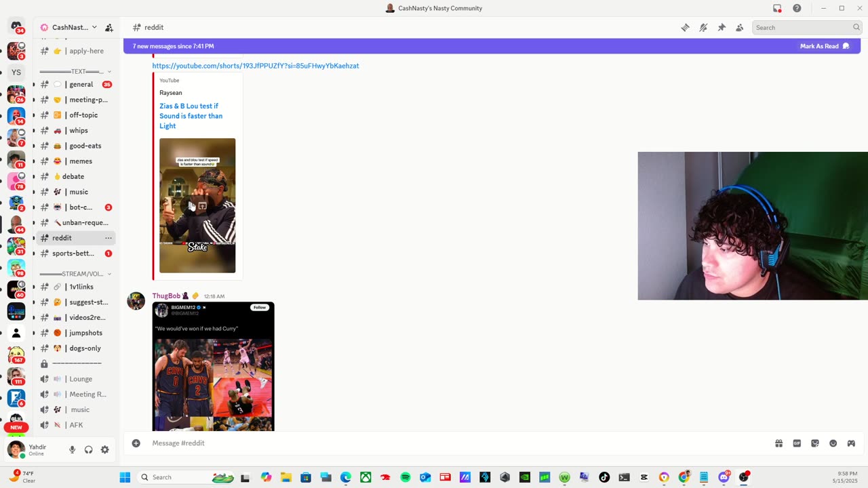Switch to the off-topic channel
Viewport: 868px width, 488px height.
click(75, 115)
